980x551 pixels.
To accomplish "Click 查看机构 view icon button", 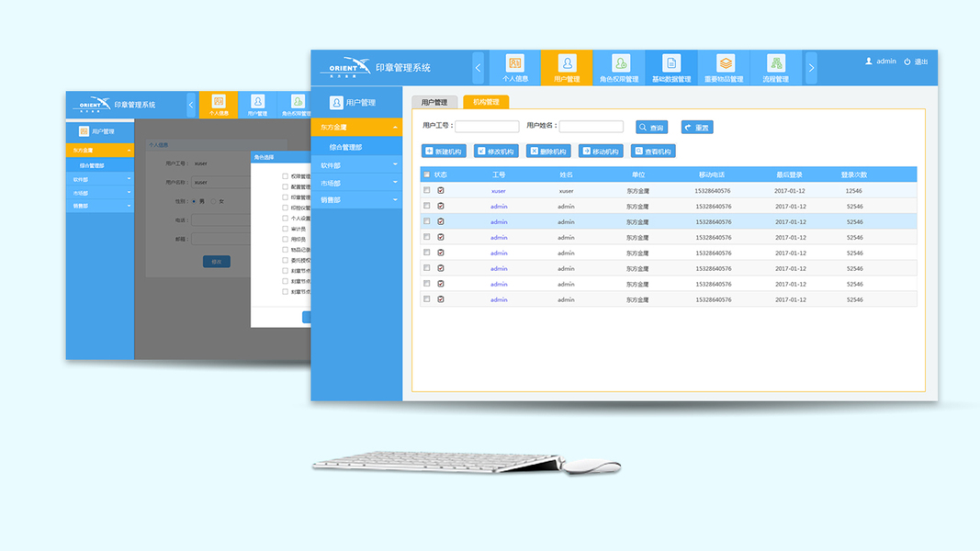I will coord(654,152).
